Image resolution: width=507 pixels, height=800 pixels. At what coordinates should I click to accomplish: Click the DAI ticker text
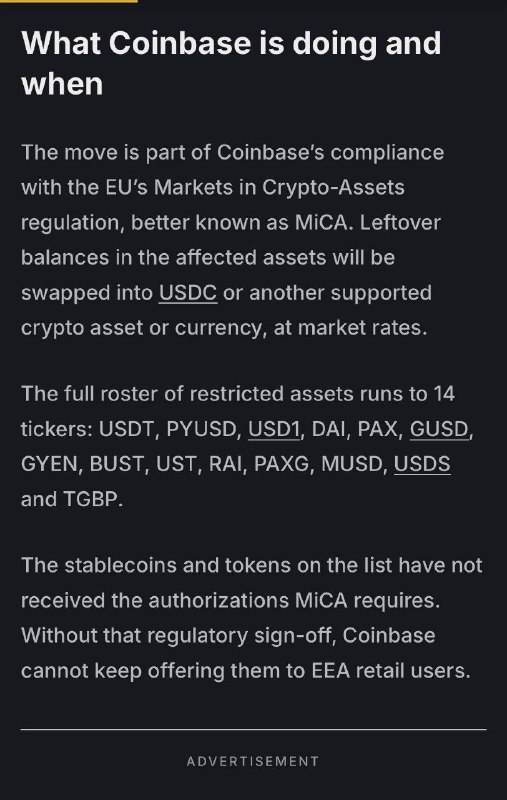(327, 429)
